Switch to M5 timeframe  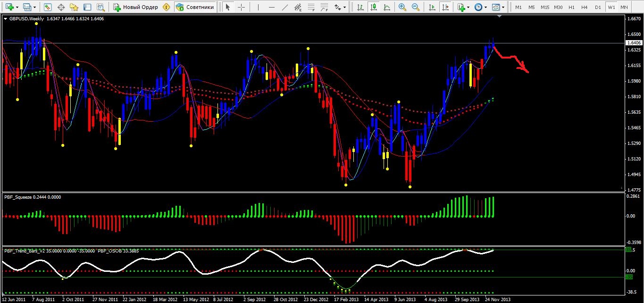532,7
